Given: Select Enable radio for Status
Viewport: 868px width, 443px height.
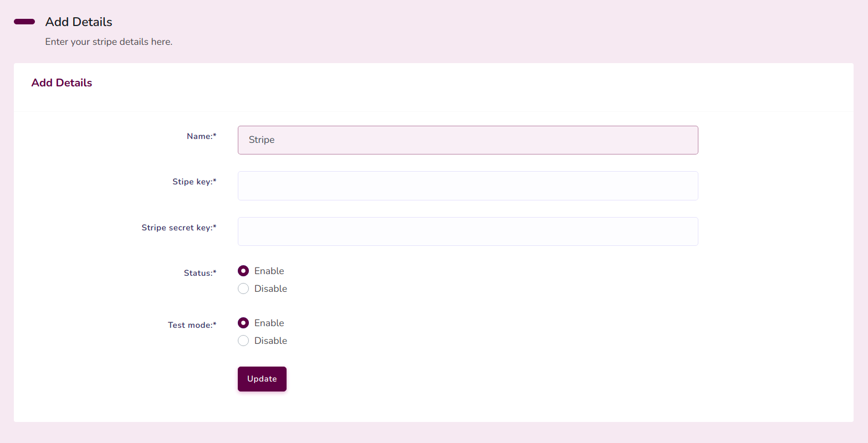Looking at the screenshot, I should click(x=243, y=271).
